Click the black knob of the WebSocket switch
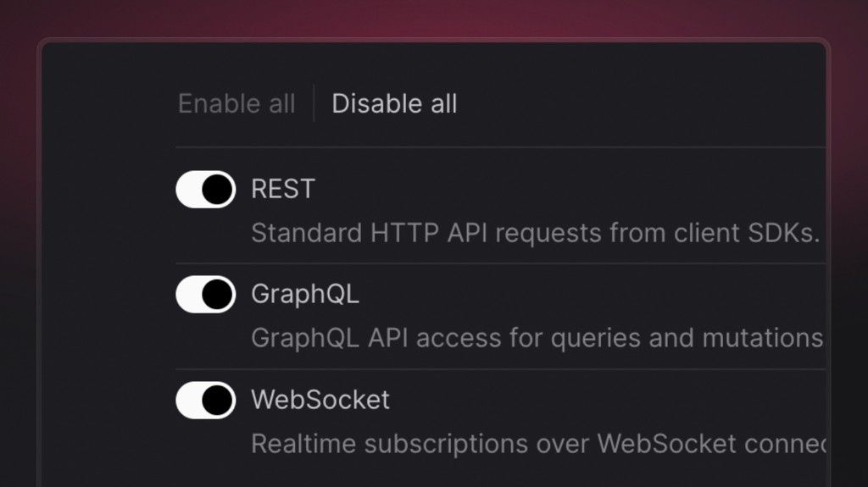The height and width of the screenshot is (487, 868). 219,400
